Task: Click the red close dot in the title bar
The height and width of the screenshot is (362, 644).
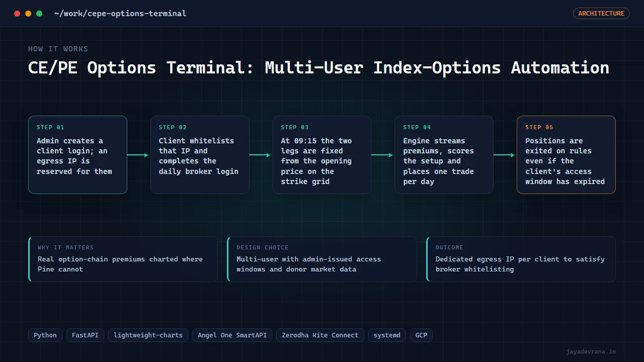Action: 17,14
